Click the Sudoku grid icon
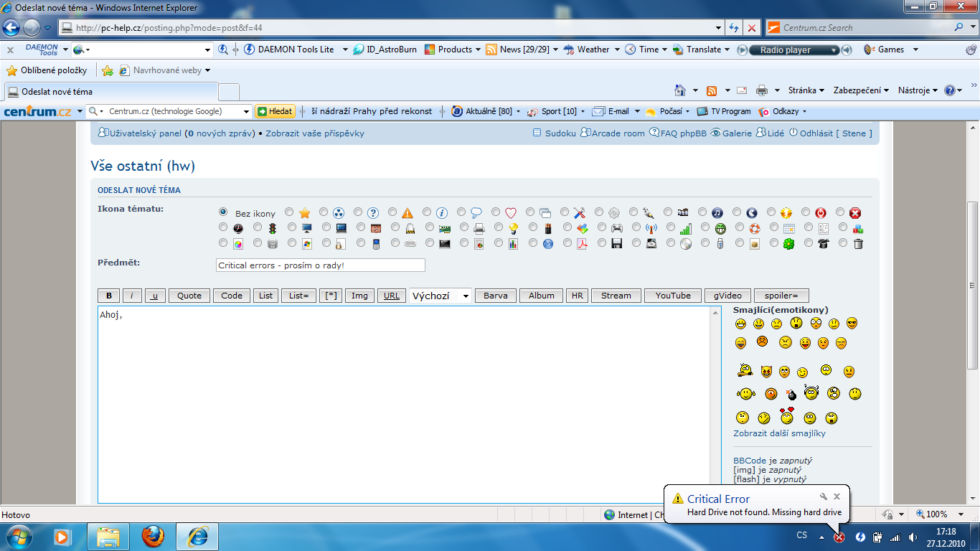Screen dimensions: 980x551 [x=537, y=133]
